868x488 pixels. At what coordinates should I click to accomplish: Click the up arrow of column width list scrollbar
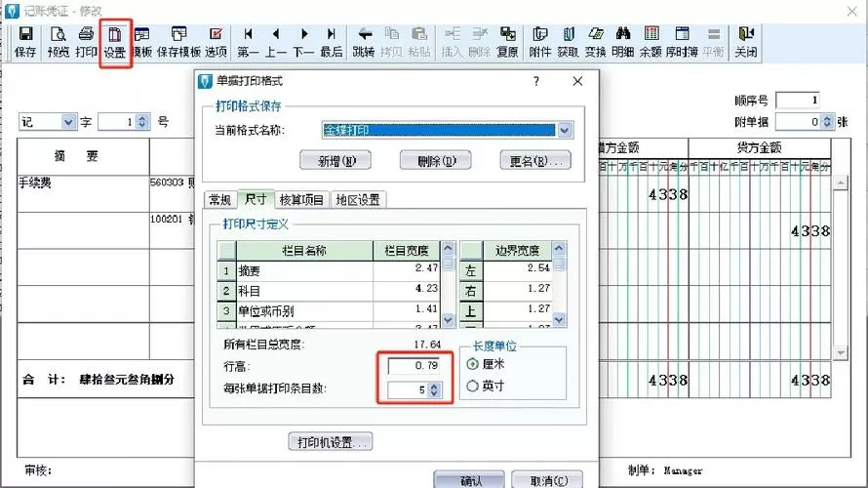448,248
